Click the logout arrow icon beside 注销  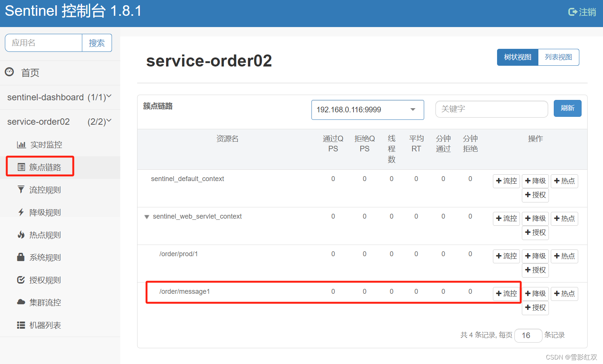click(x=573, y=12)
